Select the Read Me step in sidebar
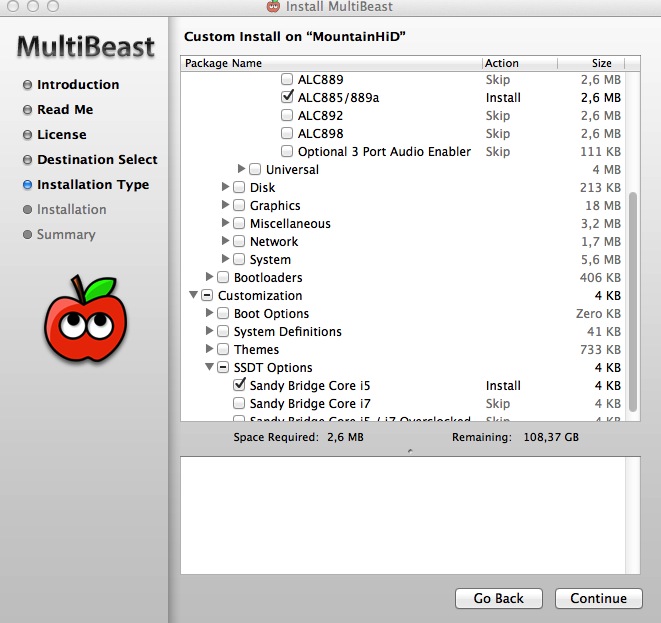 tap(65, 110)
